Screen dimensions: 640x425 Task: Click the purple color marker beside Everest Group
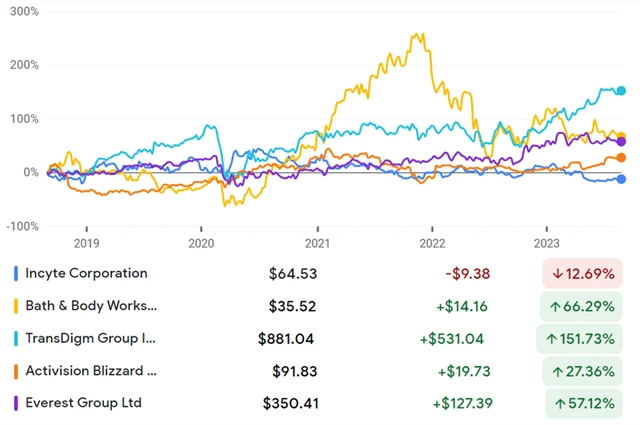[x=15, y=404]
